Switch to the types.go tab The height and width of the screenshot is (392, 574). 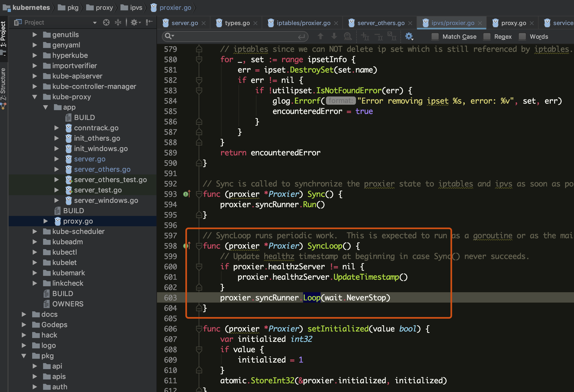[237, 23]
